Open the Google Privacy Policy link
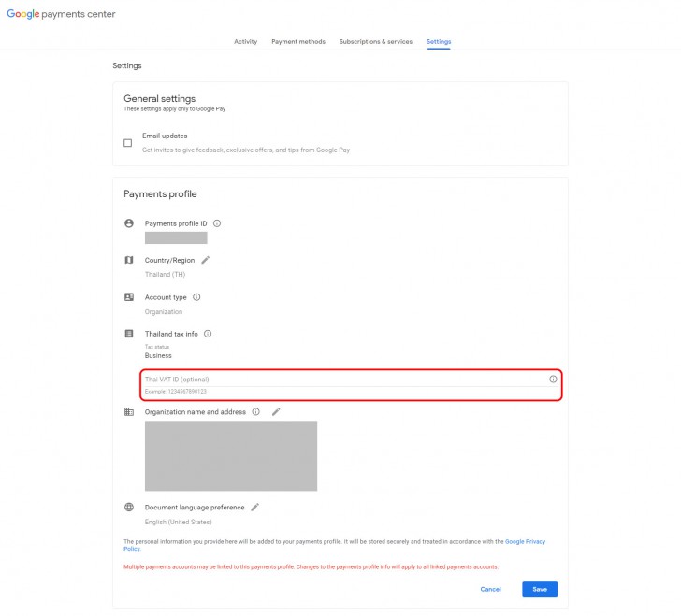 [525, 542]
